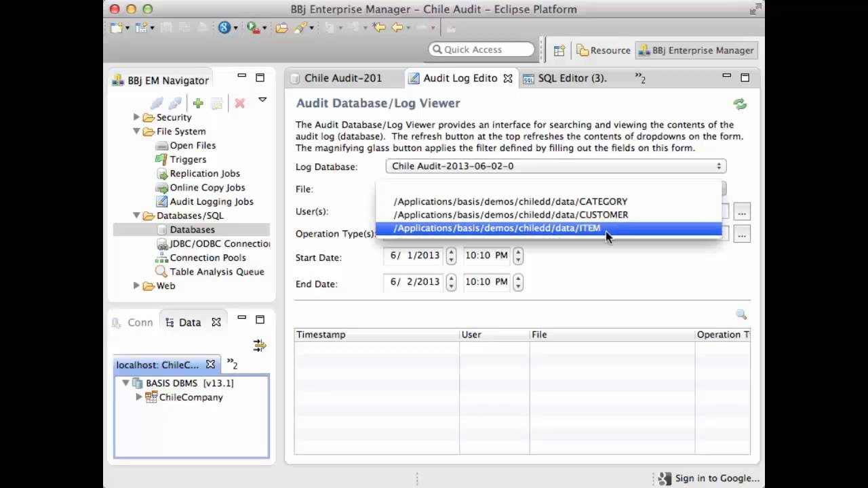Switch to Chile Audit-201 tab

(343, 78)
